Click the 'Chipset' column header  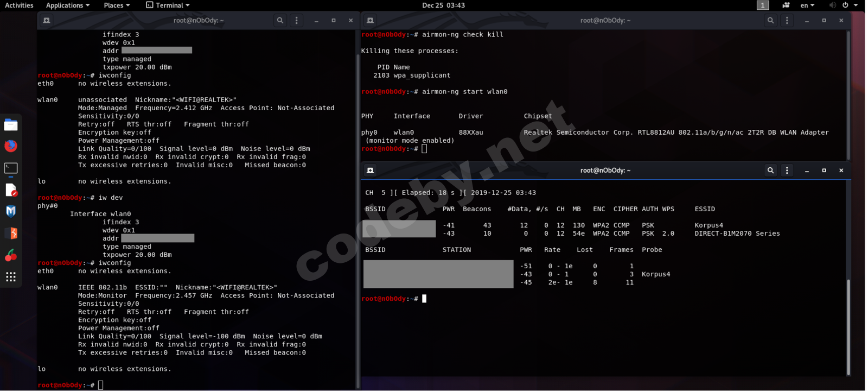tap(538, 116)
